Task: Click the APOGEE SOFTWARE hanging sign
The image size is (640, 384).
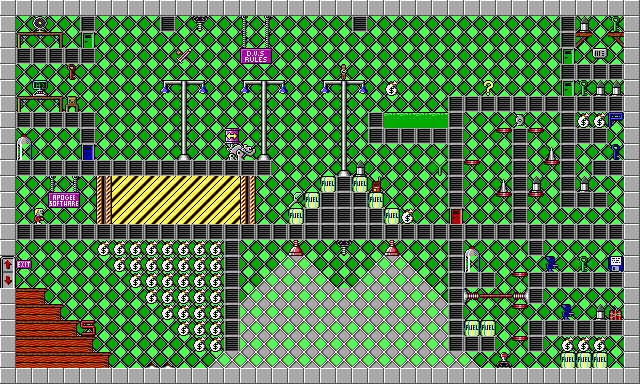Action: (x=64, y=200)
